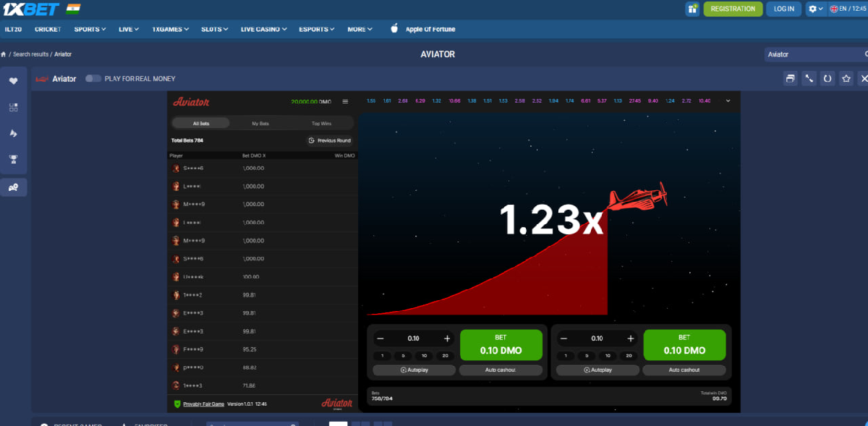Screen dimensions: 868x426
Task: Reload the game with refresh icon
Action: (827, 78)
